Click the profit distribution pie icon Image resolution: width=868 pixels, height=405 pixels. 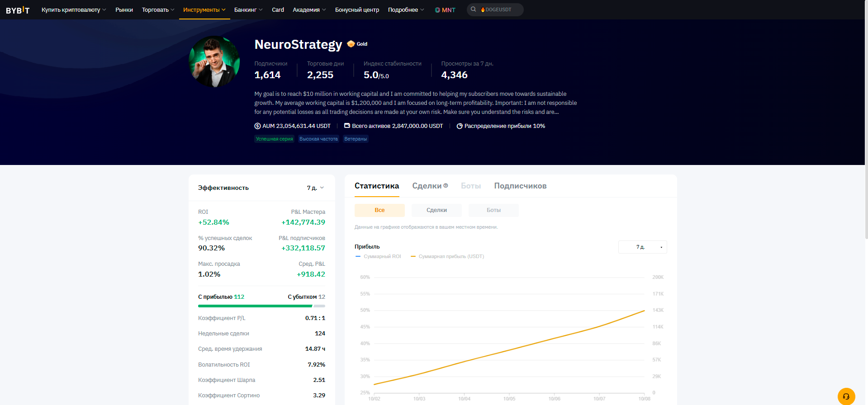coord(460,126)
